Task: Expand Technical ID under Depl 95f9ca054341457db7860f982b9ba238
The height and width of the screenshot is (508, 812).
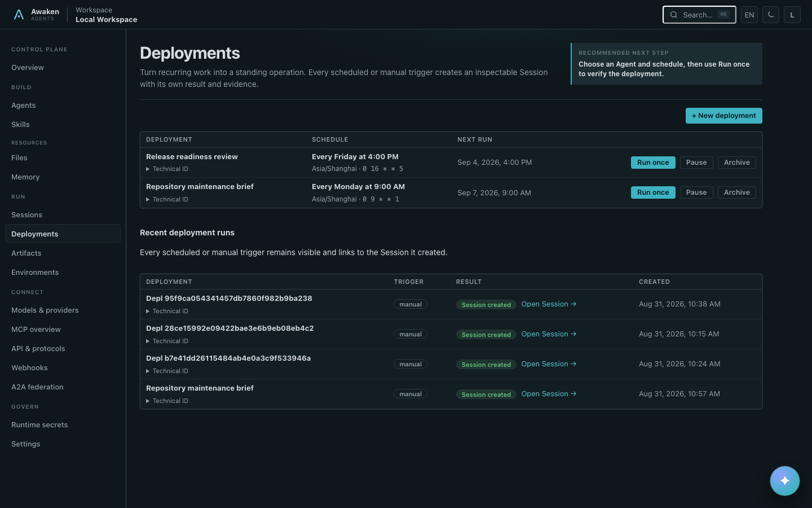Action: [x=167, y=311]
